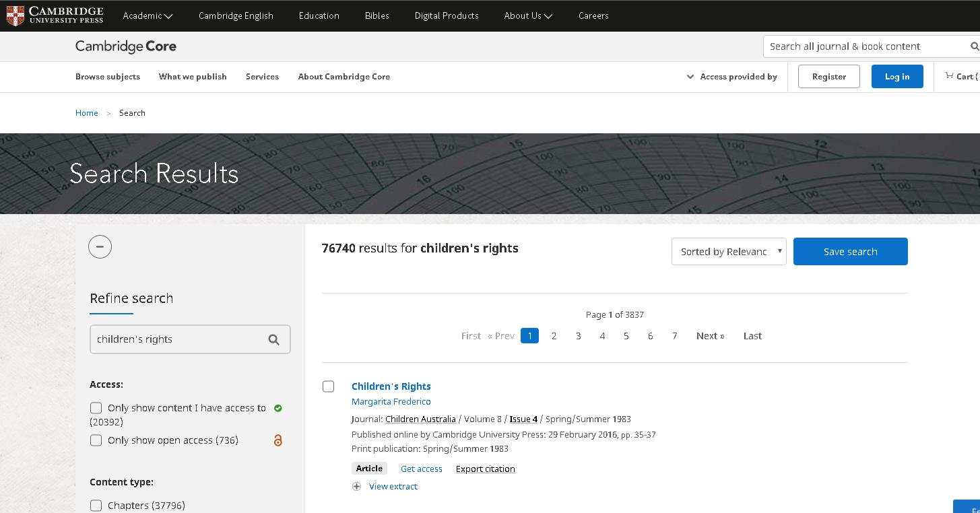
Task: Open Digital Products menu item
Action: click(x=447, y=15)
